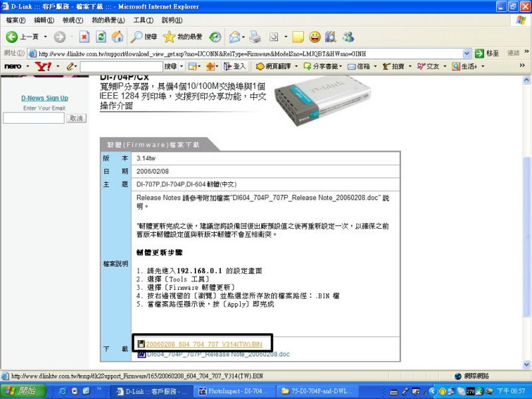Open dropdown arrow next to 上一頁
The height and width of the screenshot is (399, 532).
click(x=45, y=37)
